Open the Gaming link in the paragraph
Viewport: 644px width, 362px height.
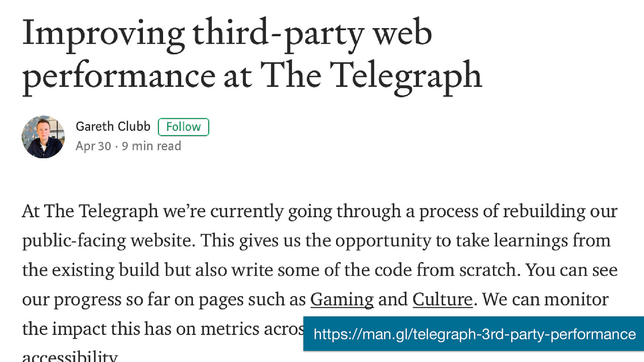(x=342, y=300)
